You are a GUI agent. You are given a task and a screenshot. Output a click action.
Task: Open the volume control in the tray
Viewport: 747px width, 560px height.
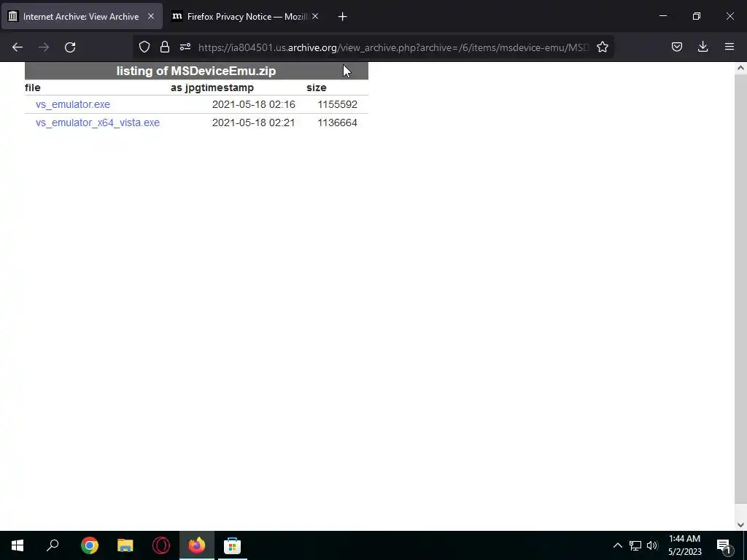coord(652,545)
